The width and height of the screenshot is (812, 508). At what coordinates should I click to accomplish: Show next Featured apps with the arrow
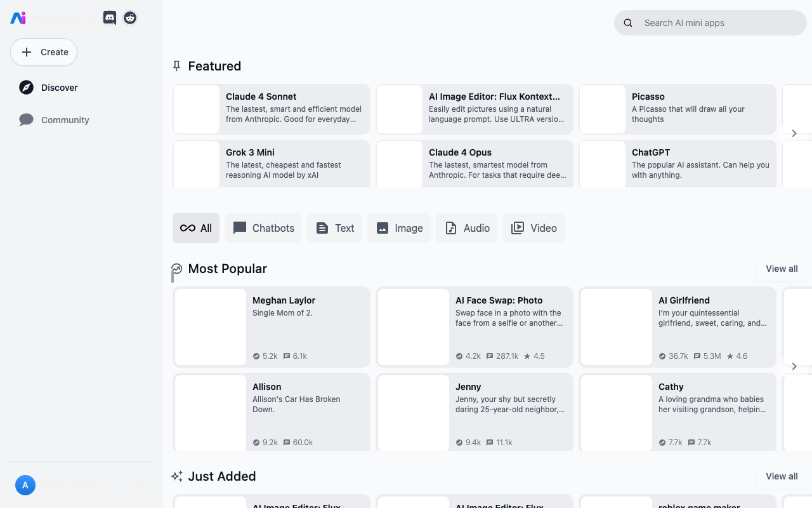pyautogui.click(x=794, y=133)
